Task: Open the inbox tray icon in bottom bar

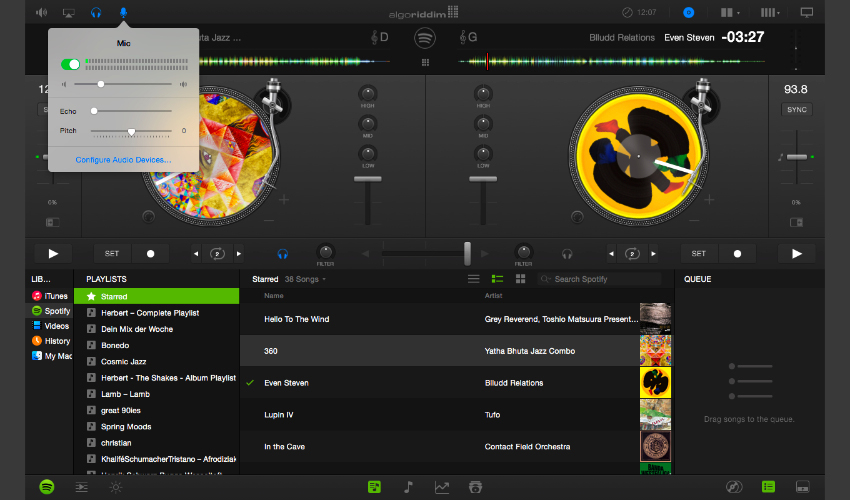Action: [475, 487]
